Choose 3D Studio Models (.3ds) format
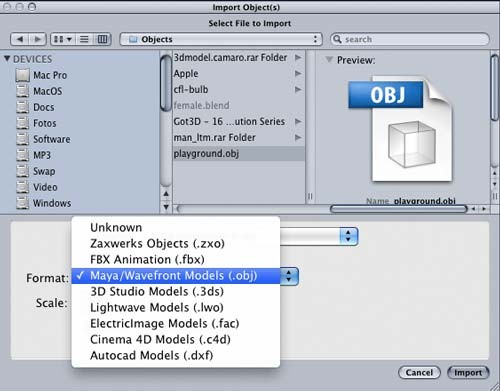 [x=176, y=291]
